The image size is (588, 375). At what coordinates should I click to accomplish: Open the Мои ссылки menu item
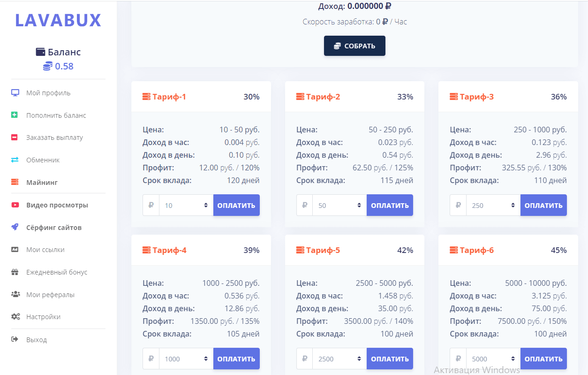(x=45, y=250)
